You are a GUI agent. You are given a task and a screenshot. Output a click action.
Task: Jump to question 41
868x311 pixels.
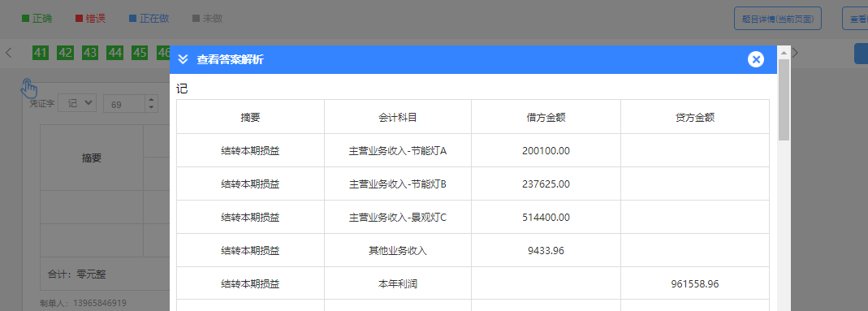click(x=40, y=53)
